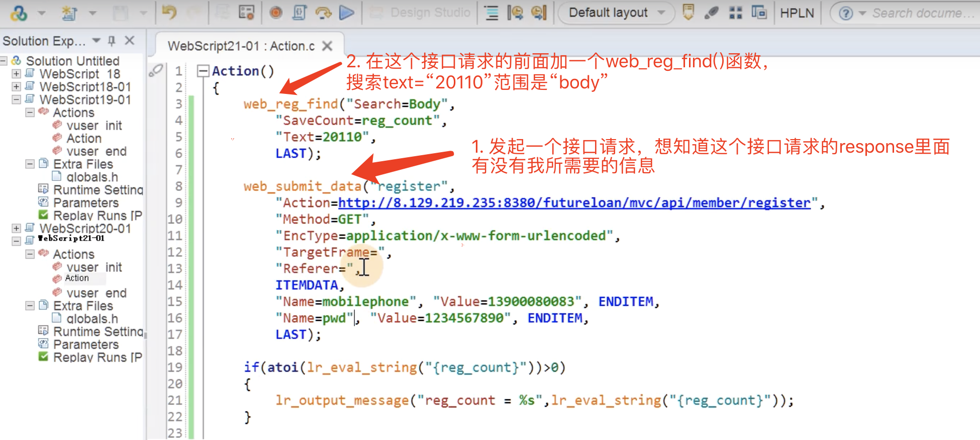Click the first clock-with-arrow toolbar icon
Image resolution: width=980 pixels, height=440 pixels.
click(x=515, y=13)
